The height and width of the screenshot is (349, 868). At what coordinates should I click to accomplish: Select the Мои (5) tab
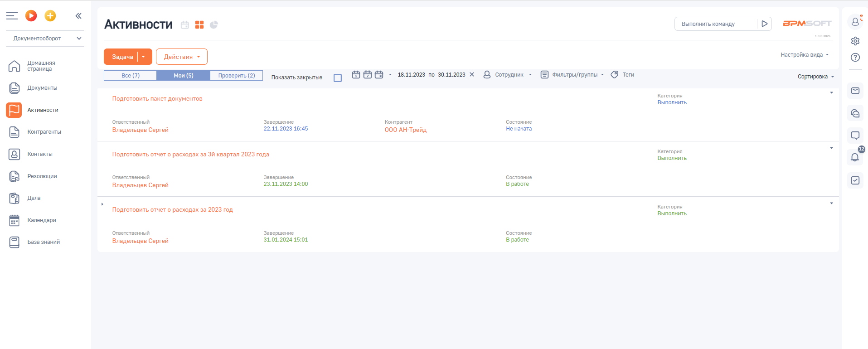184,76
